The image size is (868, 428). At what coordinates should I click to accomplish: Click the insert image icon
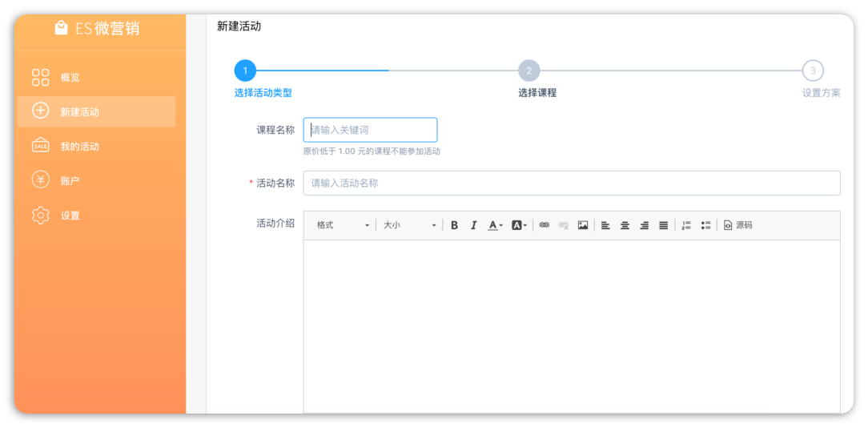click(583, 225)
